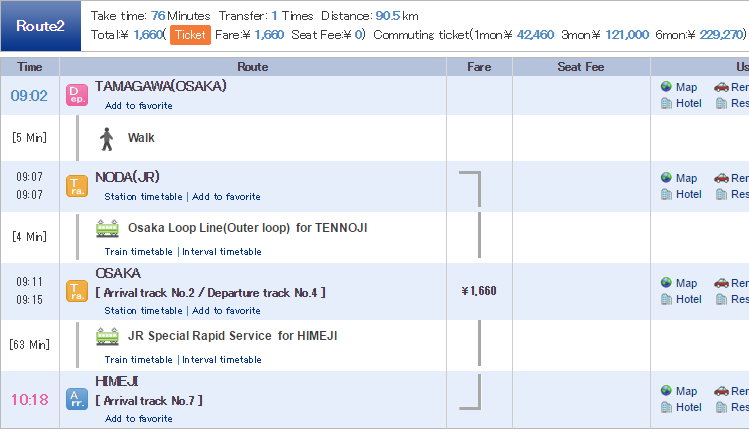Click the green train icon for Osaka Loop Line
The height and width of the screenshot is (433, 749).
[x=107, y=228]
